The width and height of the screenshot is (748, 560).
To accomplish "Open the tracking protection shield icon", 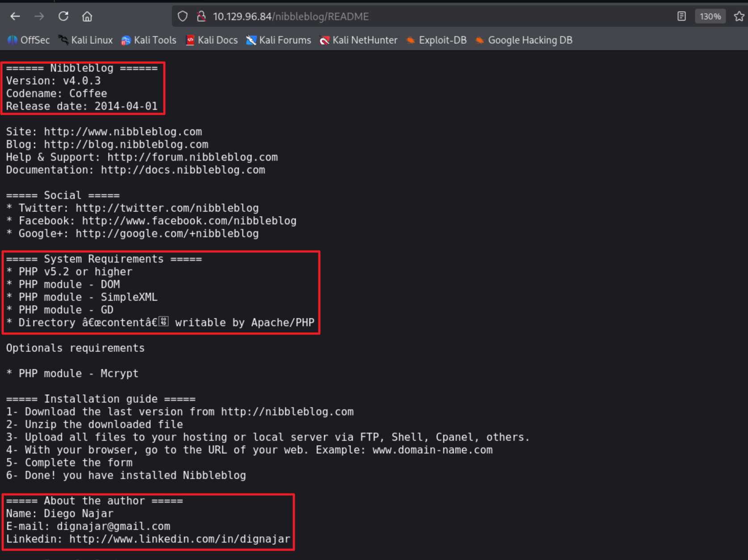I will (x=182, y=17).
